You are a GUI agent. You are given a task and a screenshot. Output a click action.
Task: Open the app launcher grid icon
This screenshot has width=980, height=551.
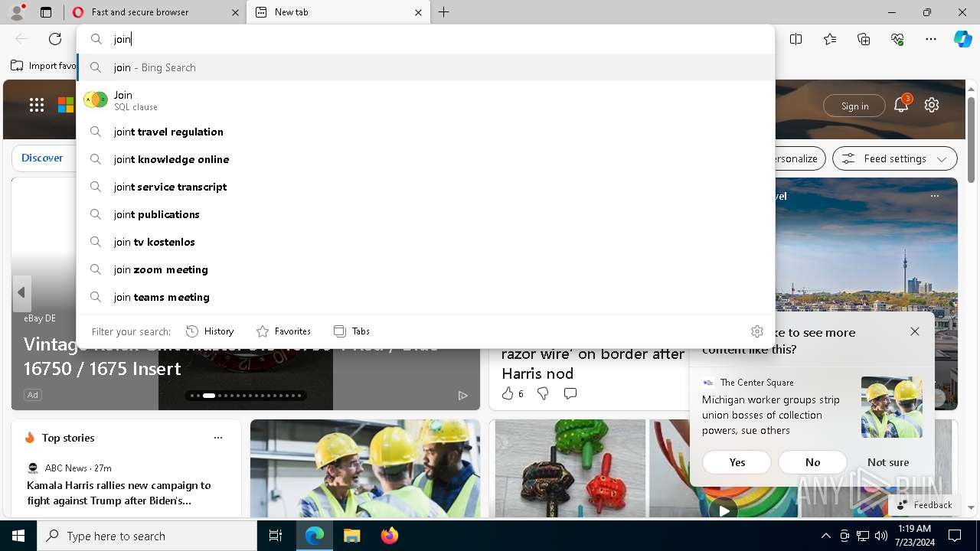click(x=37, y=105)
